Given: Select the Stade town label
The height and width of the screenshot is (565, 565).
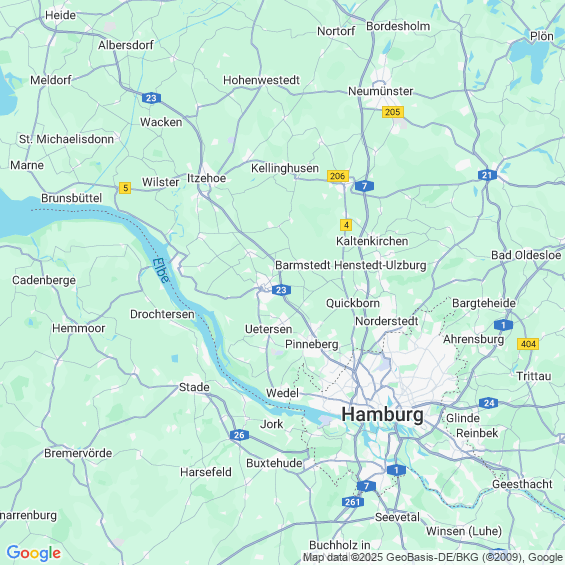Looking at the screenshot, I should coord(194,387).
